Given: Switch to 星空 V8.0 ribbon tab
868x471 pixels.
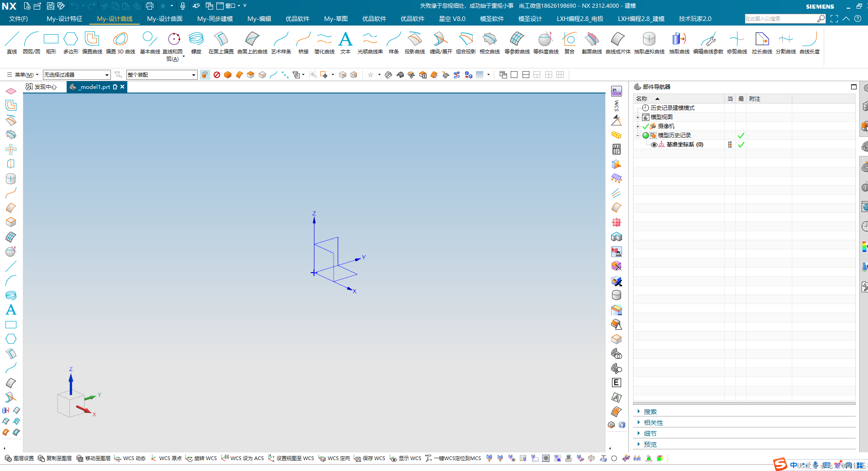Looking at the screenshot, I should [452, 19].
